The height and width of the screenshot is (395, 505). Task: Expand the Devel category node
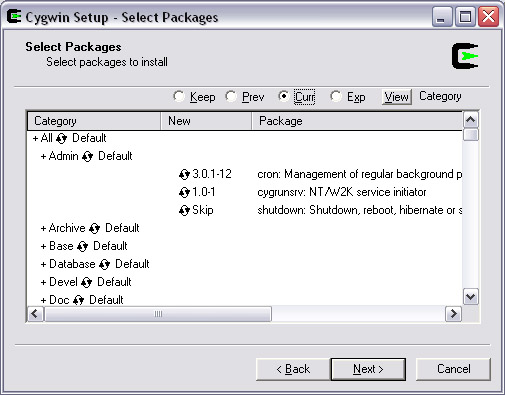43,282
